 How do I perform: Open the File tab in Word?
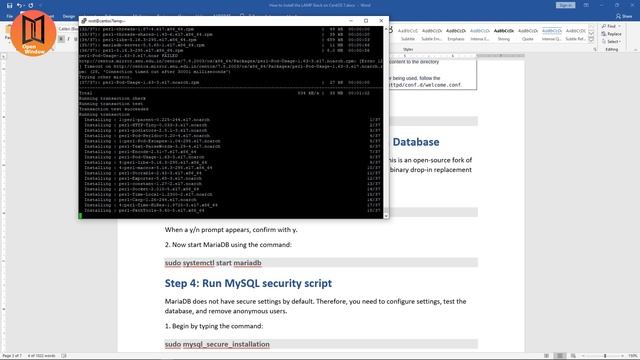(x=9, y=16)
